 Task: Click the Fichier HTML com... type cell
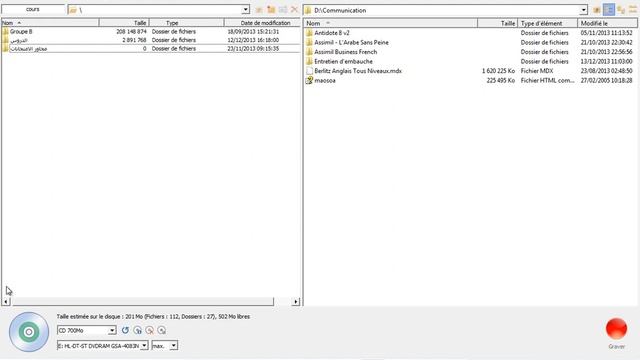[x=547, y=80]
